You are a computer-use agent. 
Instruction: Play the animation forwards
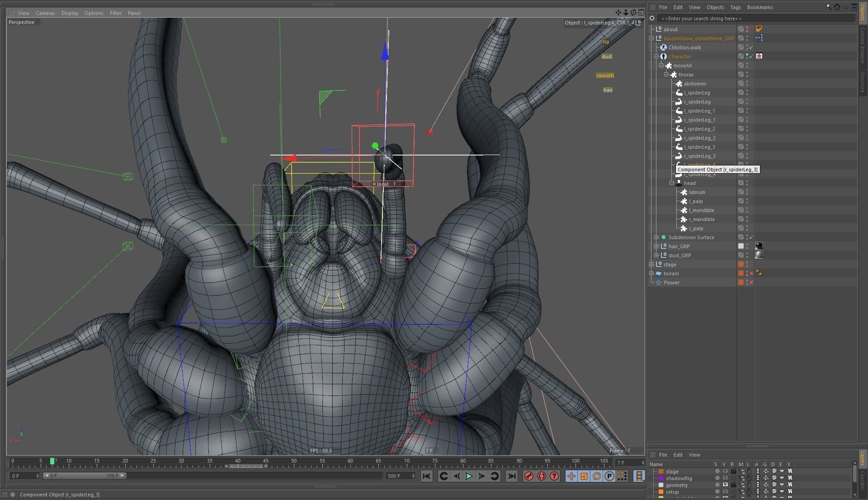469,476
